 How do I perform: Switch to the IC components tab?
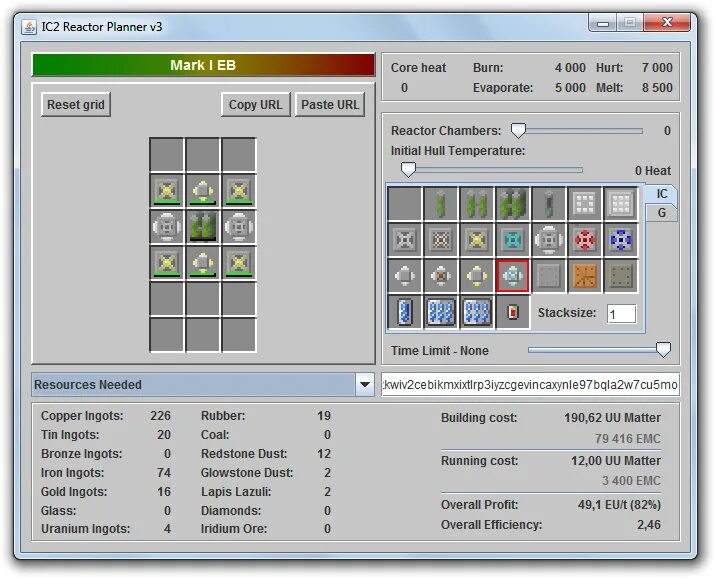pos(662,194)
